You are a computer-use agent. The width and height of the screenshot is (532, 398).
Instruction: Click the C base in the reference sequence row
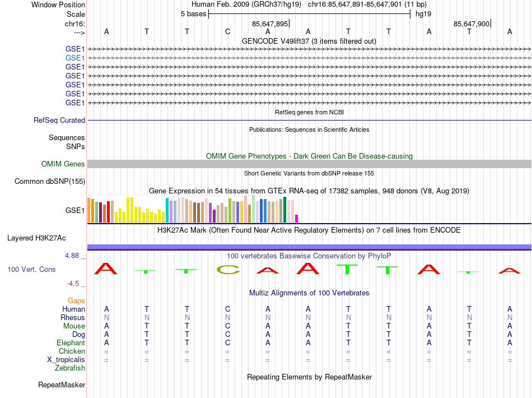(228, 31)
